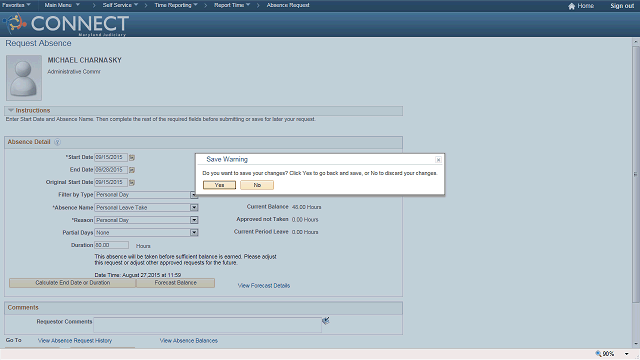Click the Duration hours field
The image size is (640, 360).
click(x=111, y=245)
